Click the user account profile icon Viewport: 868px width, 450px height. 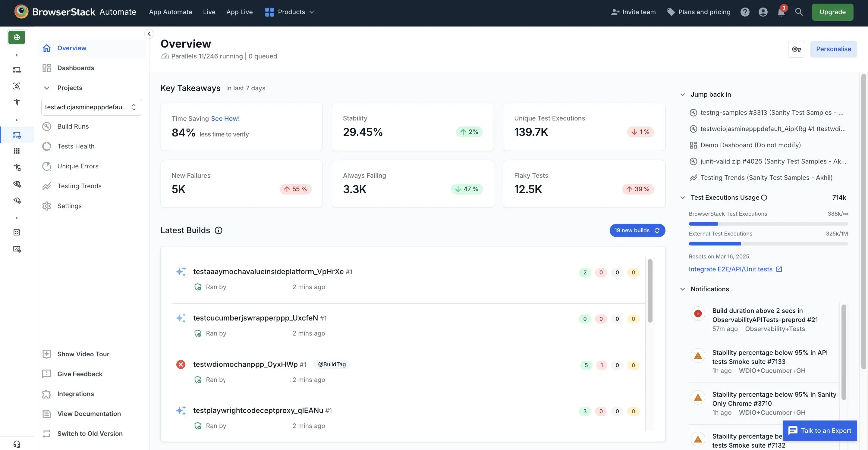763,12
